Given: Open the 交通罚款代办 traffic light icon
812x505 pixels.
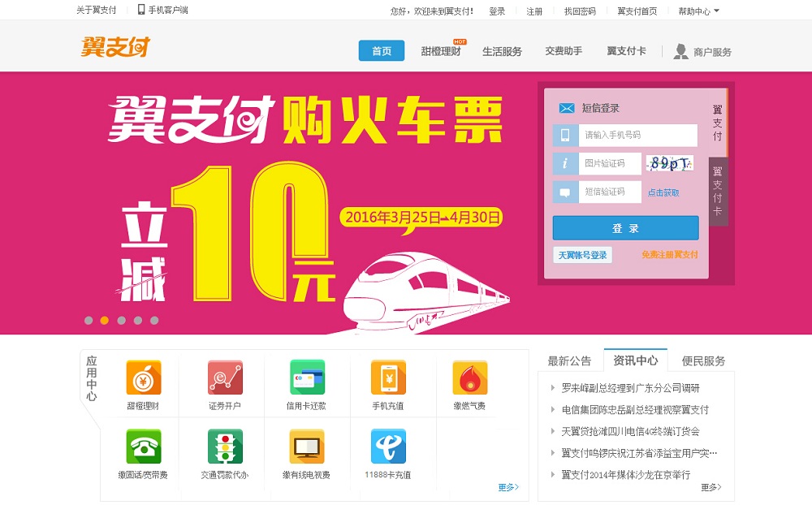Looking at the screenshot, I should tap(225, 447).
